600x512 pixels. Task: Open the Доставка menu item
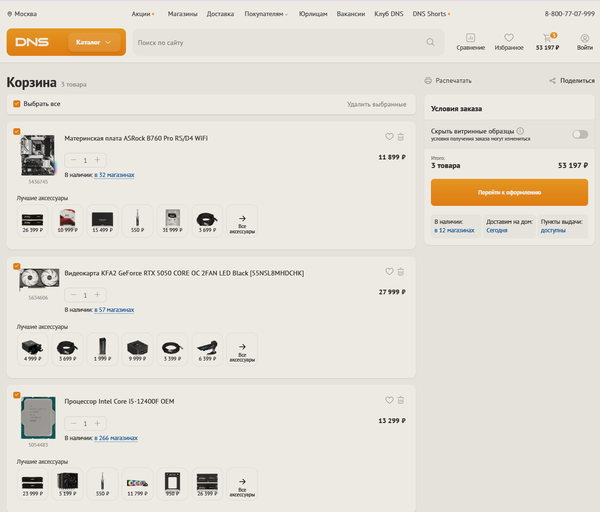pos(220,14)
